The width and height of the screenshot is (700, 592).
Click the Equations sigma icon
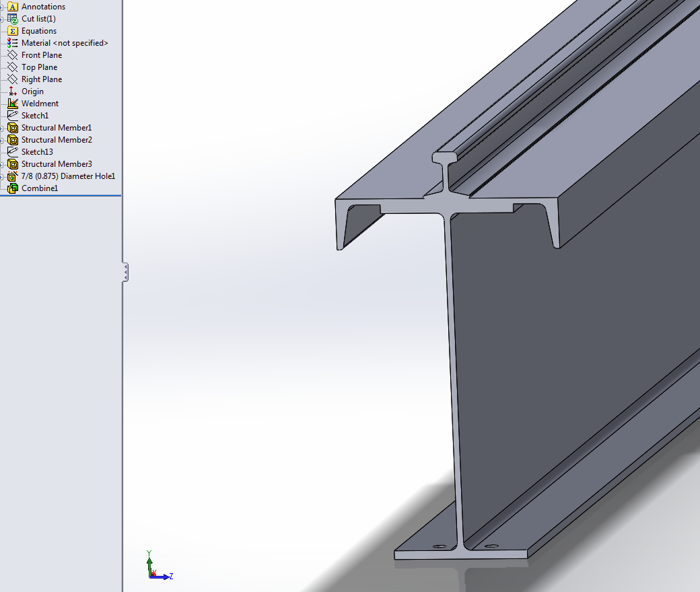click(13, 31)
